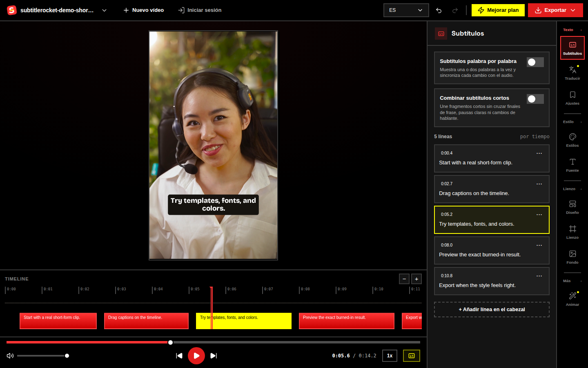The height and width of the screenshot is (368, 588).
Task: Select 'Drag captions on the timeline' clip
Action: 146,321
